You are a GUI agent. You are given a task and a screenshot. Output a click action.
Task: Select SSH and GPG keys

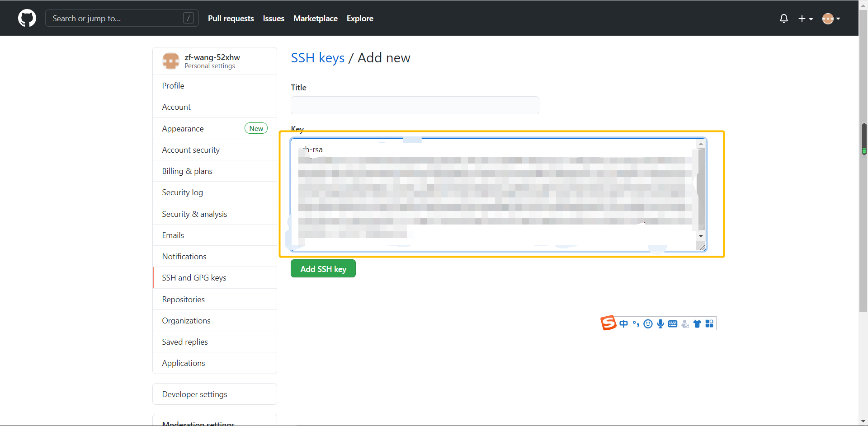coord(215,277)
